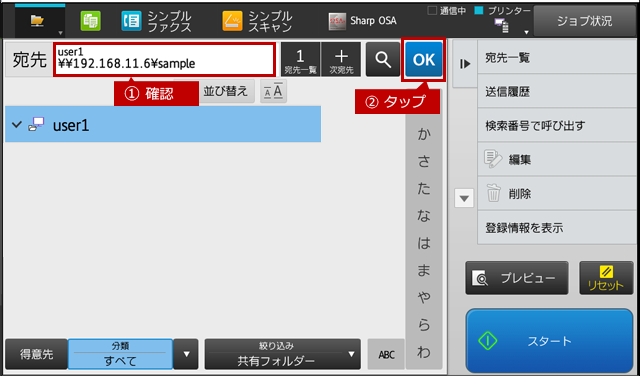Image resolution: width=640 pixels, height=376 pixels.
Task: Tap the 宛先 label button
Action: (29, 60)
